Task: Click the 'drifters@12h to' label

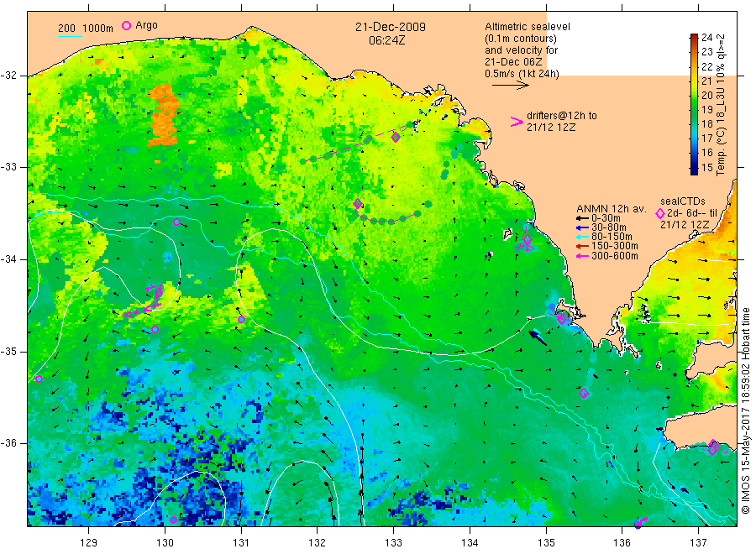Action: point(562,116)
